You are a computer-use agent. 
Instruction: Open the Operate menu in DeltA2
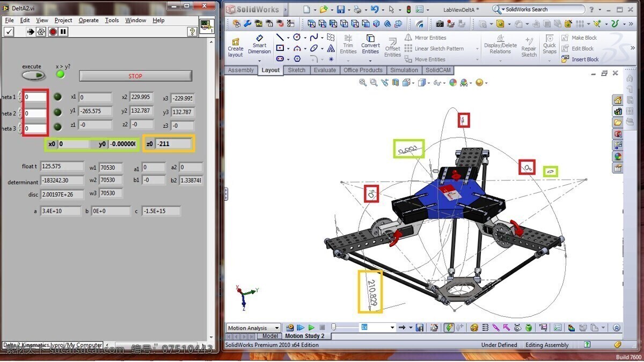click(89, 20)
